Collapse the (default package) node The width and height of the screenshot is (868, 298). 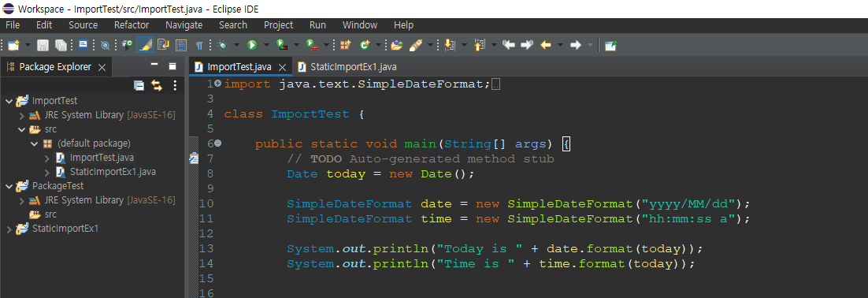[x=35, y=144]
